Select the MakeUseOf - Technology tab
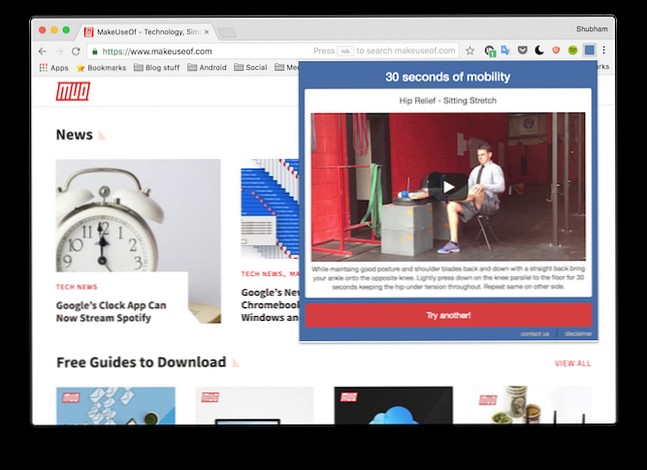 coord(146,32)
